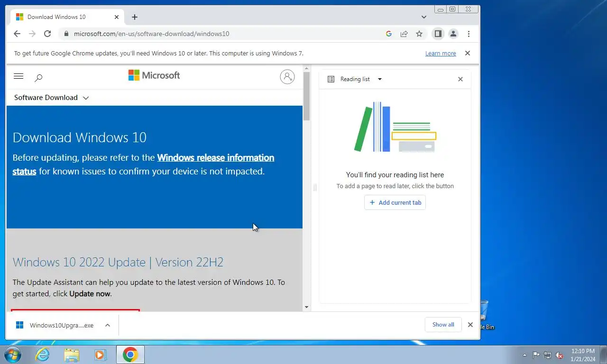Image resolution: width=607 pixels, height=364 pixels.
Task: Open Windows Explorer from taskbar
Action: pyautogui.click(x=72, y=355)
